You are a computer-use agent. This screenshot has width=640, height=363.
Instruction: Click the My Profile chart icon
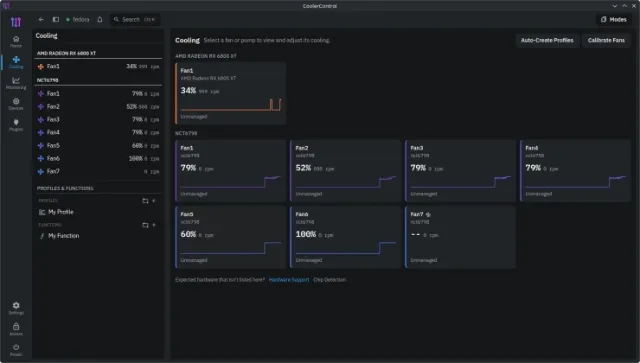(42, 212)
